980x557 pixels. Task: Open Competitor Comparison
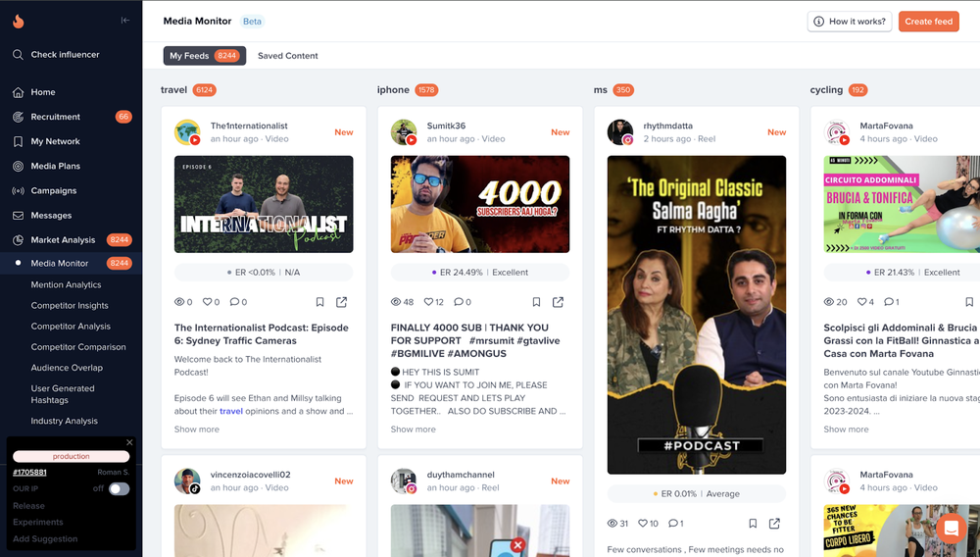pos(78,346)
